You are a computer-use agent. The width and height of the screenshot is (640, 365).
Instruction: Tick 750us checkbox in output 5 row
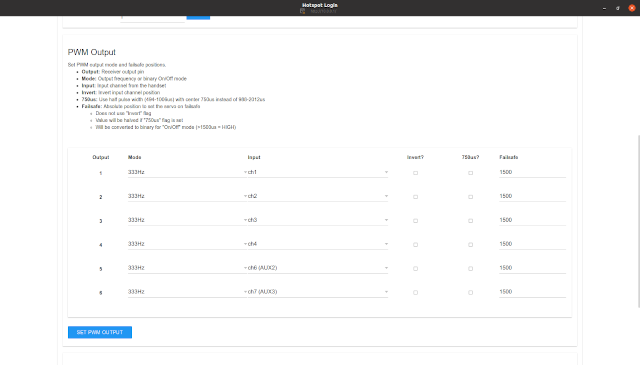coord(471,269)
